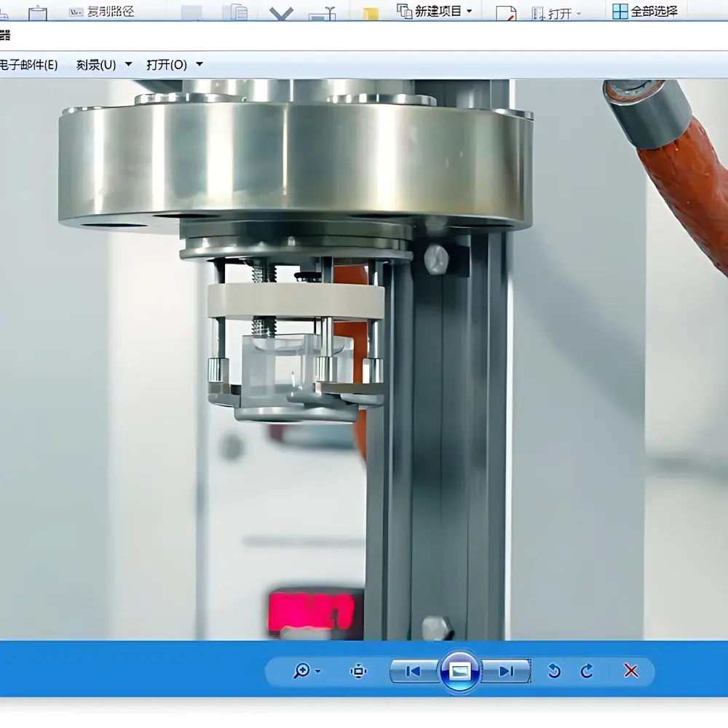Image resolution: width=728 pixels, height=728 pixels.
Task: Go to the previous image
Action: [x=413, y=671]
